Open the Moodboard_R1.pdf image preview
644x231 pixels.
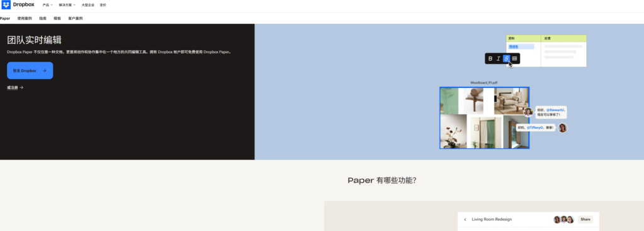[484, 118]
